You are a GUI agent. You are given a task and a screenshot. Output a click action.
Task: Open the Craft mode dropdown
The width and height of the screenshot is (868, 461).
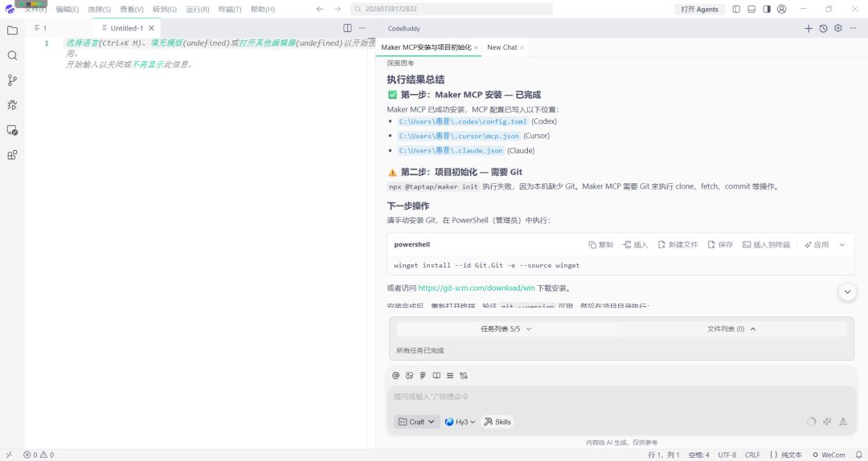click(x=417, y=422)
